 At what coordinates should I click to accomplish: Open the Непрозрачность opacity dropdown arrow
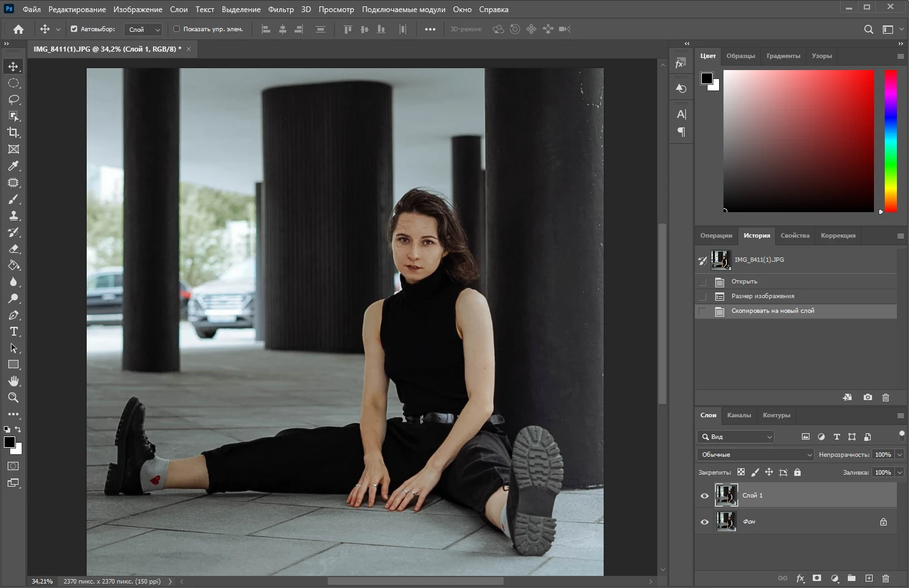tap(899, 454)
